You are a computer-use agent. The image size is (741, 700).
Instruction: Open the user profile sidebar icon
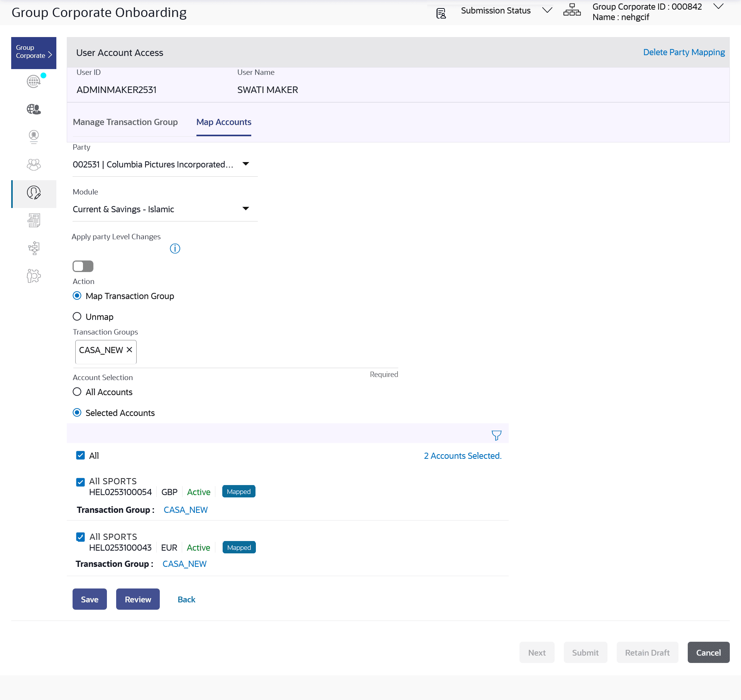pyautogui.click(x=34, y=137)
